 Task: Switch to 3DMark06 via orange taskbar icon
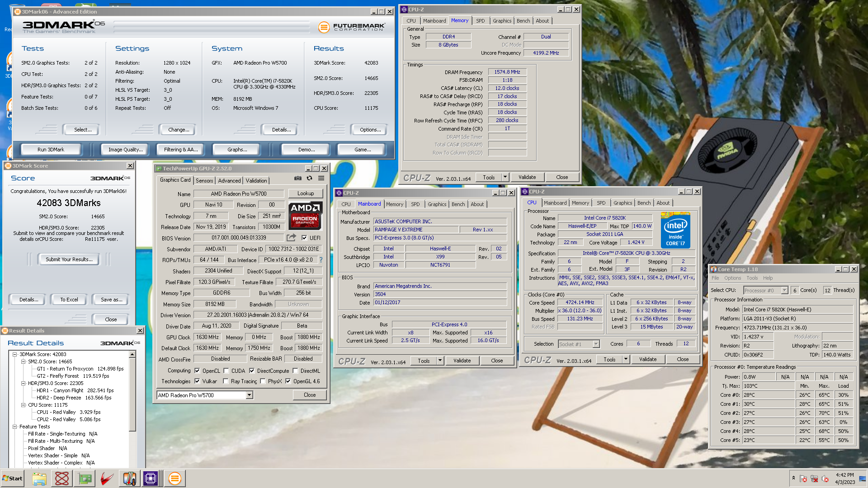pos(175,479)
